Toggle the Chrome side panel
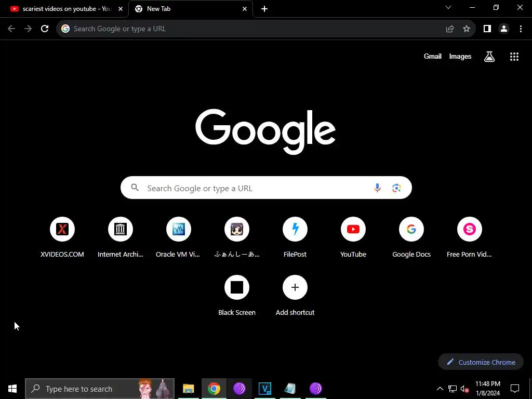This screenshot has width=532, height=399. coord(487,29)
